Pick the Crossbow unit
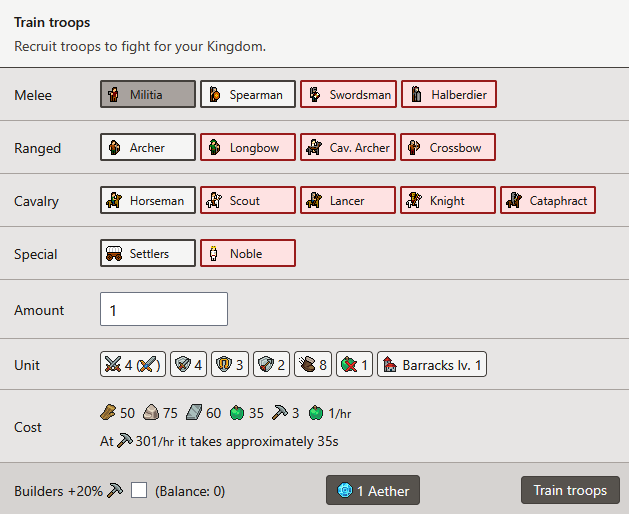 coord(448,147)
